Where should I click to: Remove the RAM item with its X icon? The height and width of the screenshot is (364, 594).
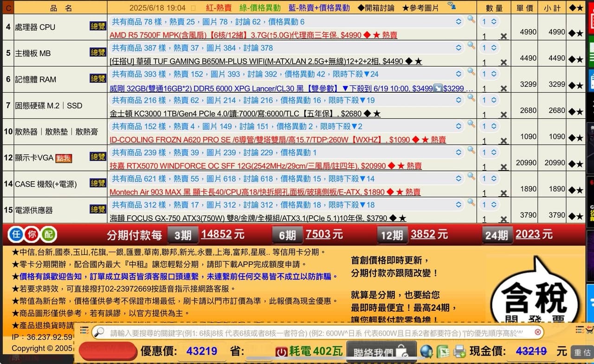click(503, 89)
